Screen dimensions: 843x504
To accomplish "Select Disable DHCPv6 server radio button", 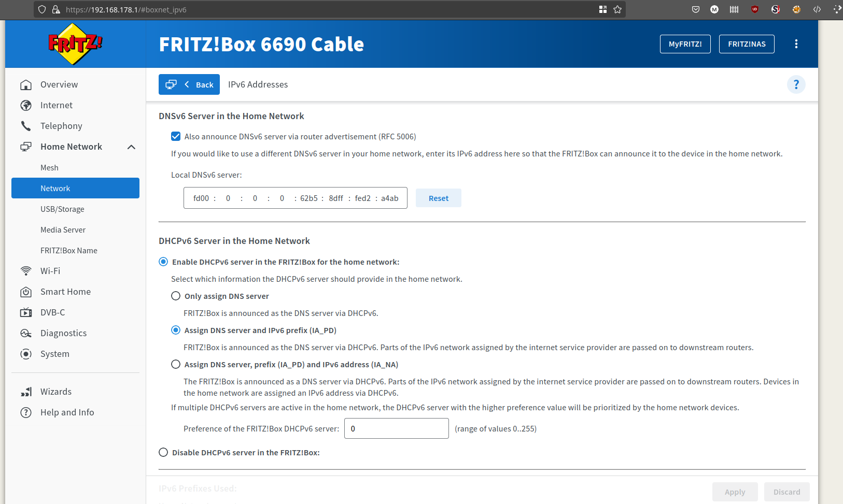I will [x=163, y=452].
